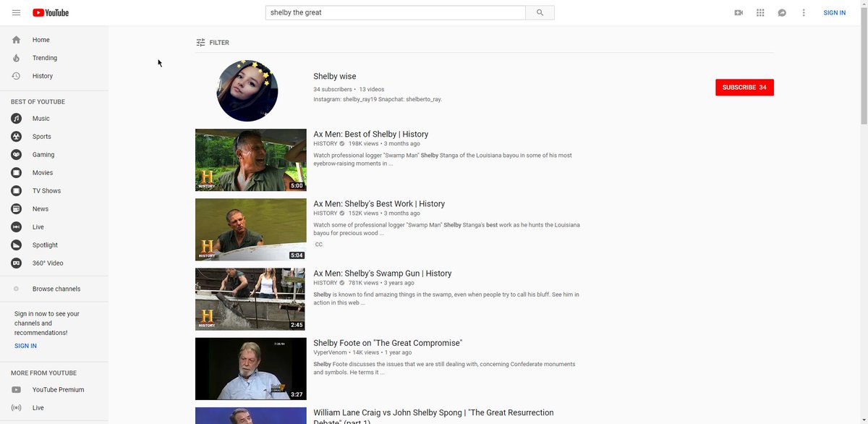Click the page vertical scrollbar
This screenshot has width=868, height=424.
[864, 65]
